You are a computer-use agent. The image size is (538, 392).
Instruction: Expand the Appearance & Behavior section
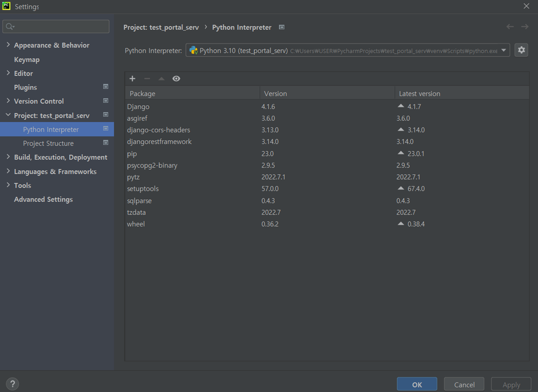(8, 45)
